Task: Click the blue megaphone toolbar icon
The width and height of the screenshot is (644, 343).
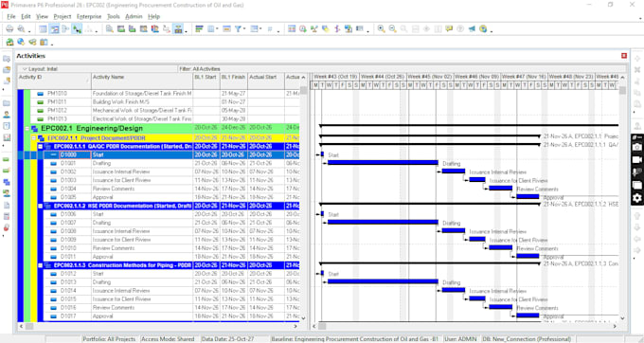Action: [472, 28]
